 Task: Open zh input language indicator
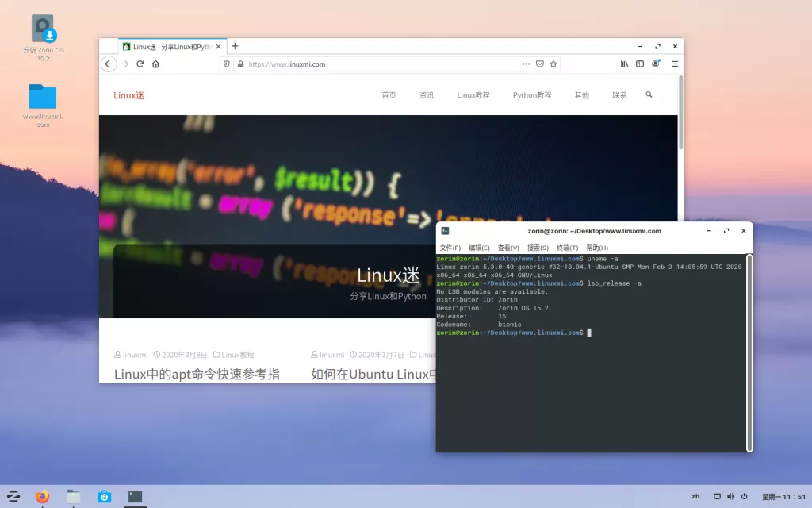(695, 496)
